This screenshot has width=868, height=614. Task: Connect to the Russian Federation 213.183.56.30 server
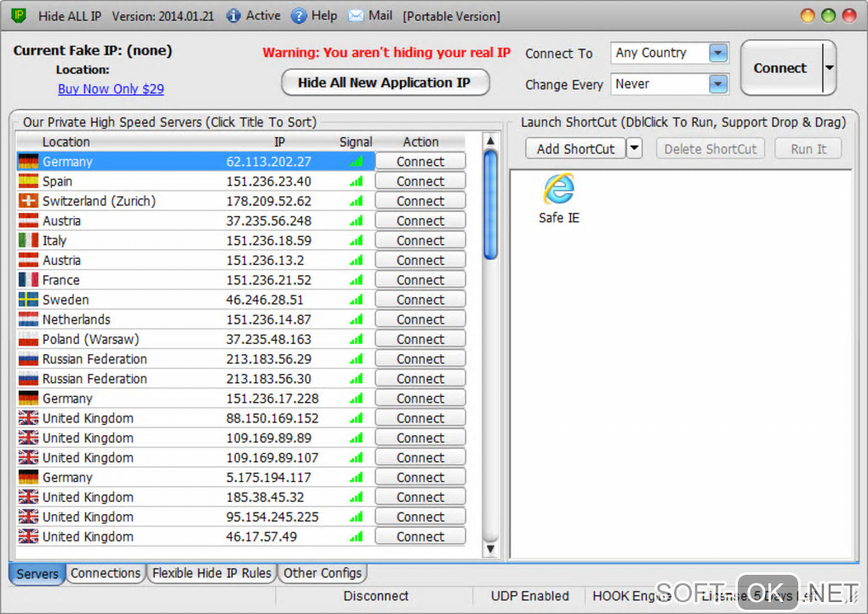[x=420, y=378]
